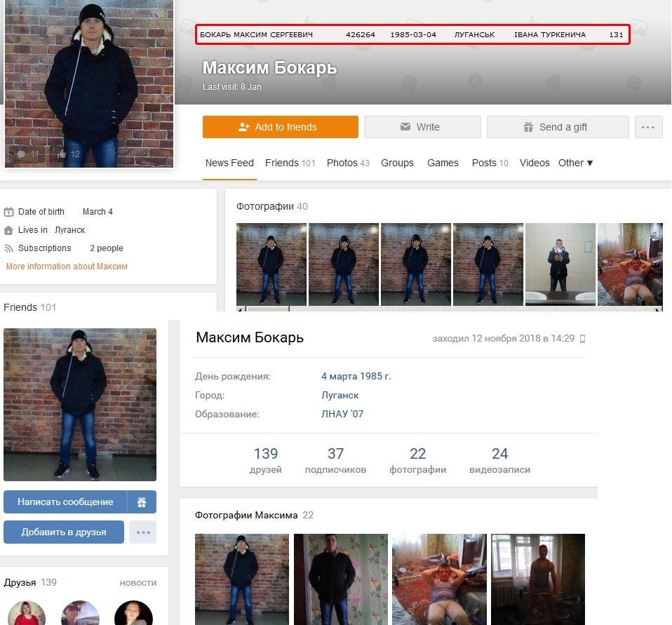Open the three-dots menu beside Добавить в друзья

click(x=143, y=532)
